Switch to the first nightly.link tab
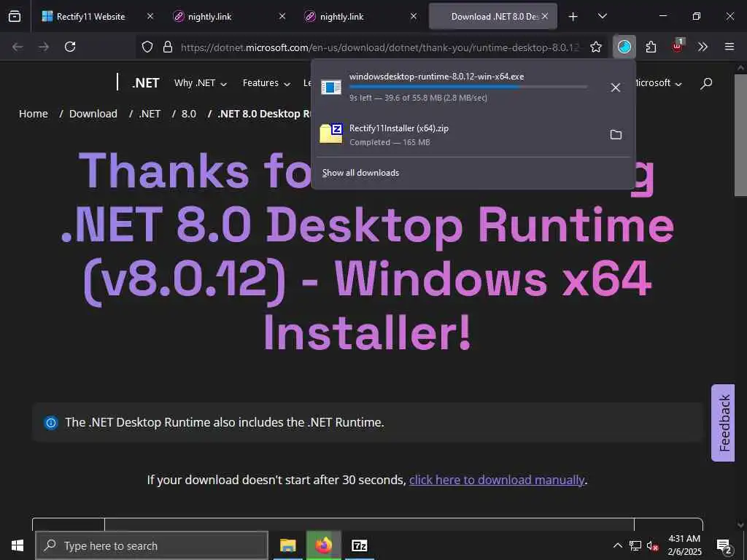The height and width of the screenshot is (560, 747). coord(209,16)
